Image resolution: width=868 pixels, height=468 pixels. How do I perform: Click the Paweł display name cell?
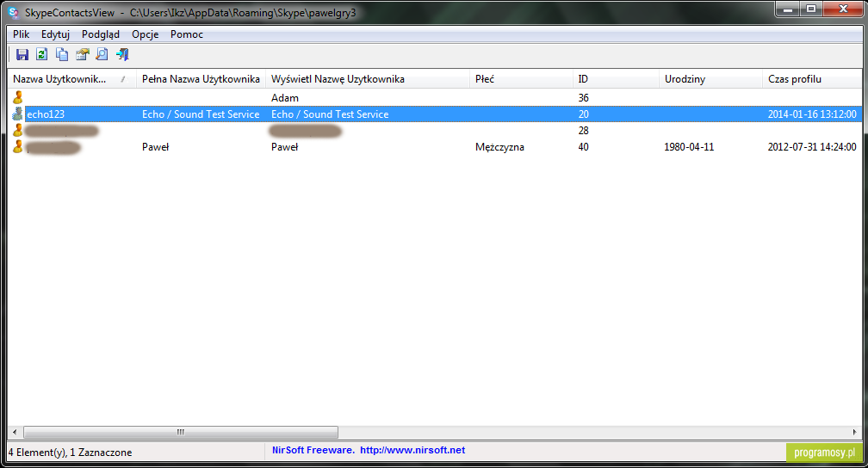284,147
